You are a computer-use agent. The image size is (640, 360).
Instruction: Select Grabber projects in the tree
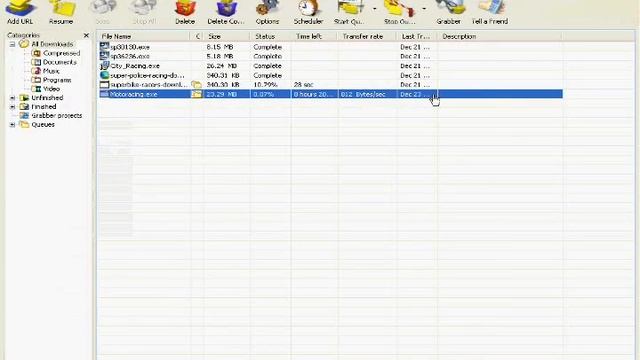(56, 116)
